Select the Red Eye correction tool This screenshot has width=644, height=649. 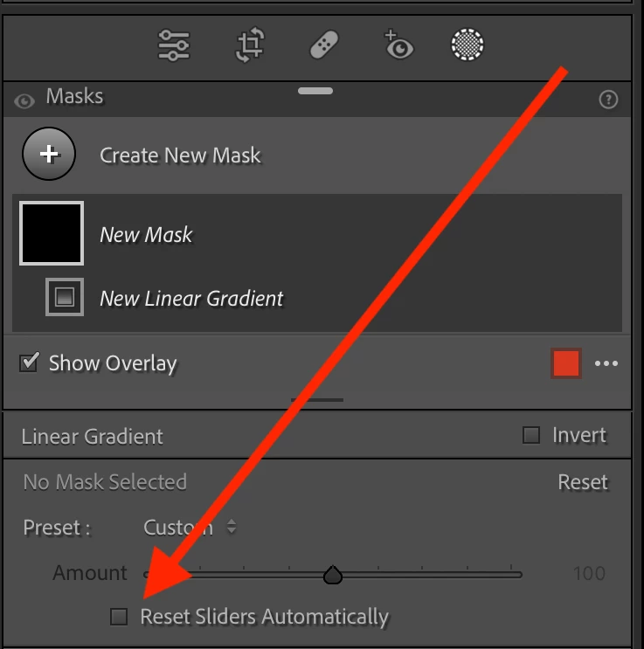(x=398, y=45)
